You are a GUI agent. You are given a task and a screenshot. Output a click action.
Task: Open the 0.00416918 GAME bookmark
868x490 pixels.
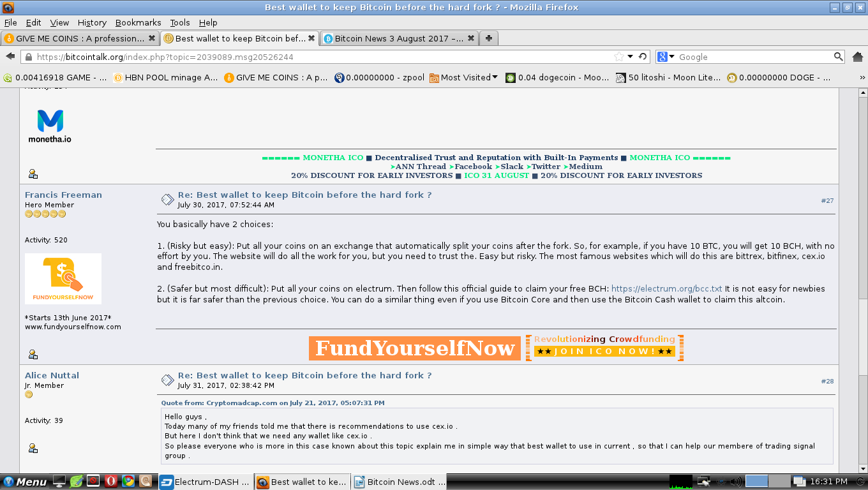point(56,77)
